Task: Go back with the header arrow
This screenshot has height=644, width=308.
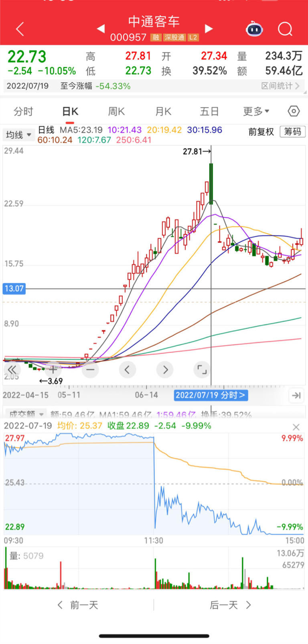Action: tap(20, 29)
